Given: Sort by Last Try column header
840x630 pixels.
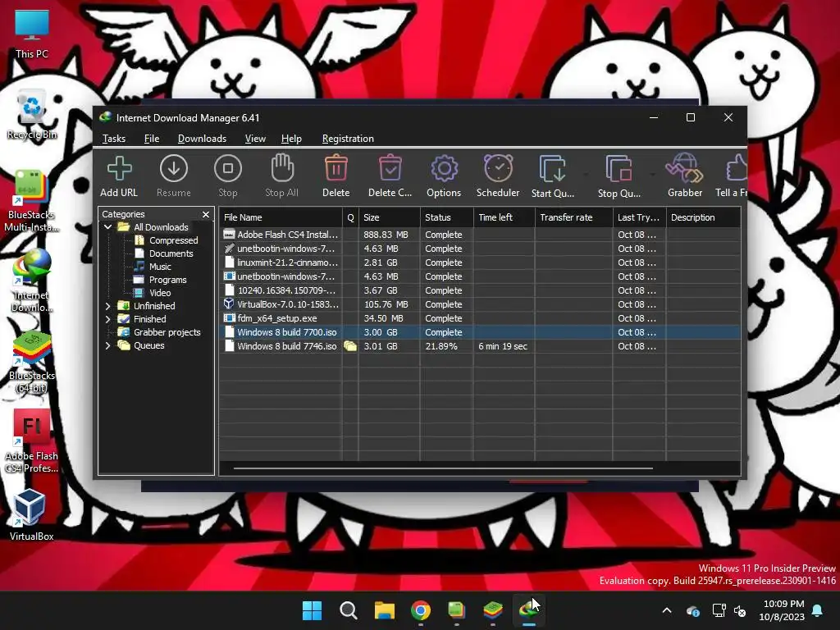Looking at the screenshot, I should click(x=639, y=217).
